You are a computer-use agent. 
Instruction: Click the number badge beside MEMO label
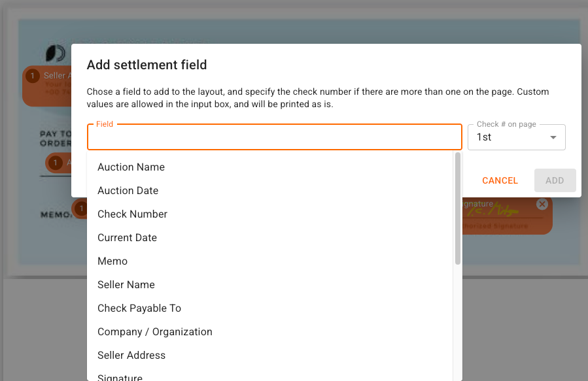(x=80, y=209)
